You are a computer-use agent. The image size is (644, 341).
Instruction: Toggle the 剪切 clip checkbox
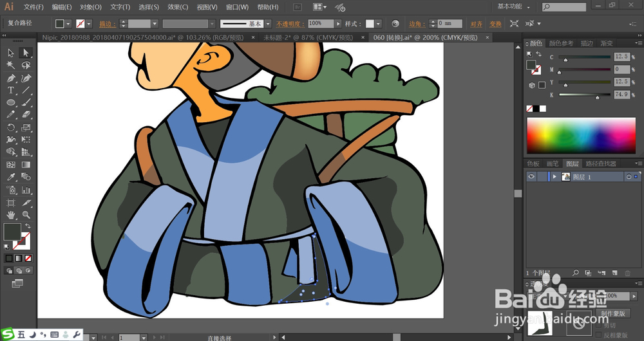[598, 326]
